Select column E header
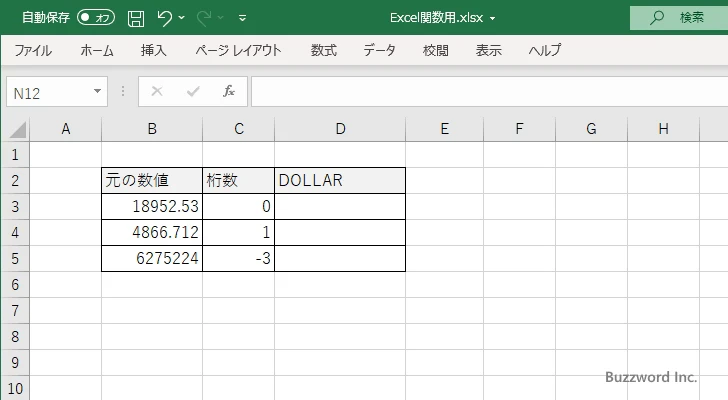Image resolution: width=728 pixels, height=400 pixels. coord(444,129)
